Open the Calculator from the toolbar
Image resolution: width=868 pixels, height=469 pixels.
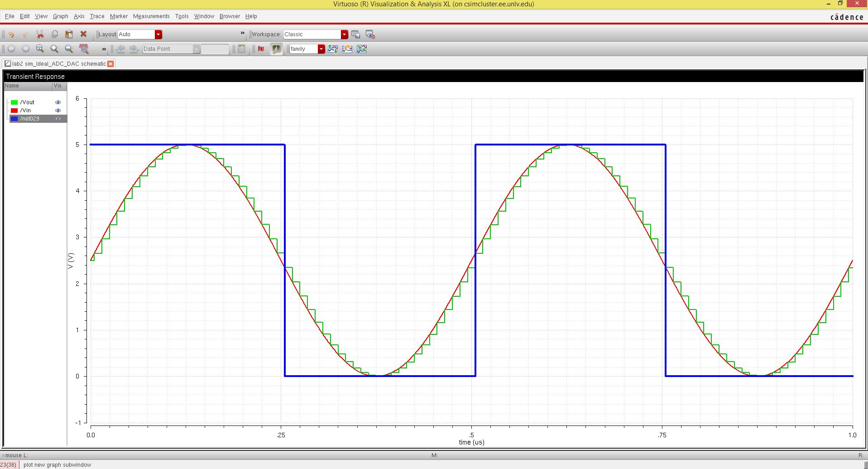coord(242,48)
